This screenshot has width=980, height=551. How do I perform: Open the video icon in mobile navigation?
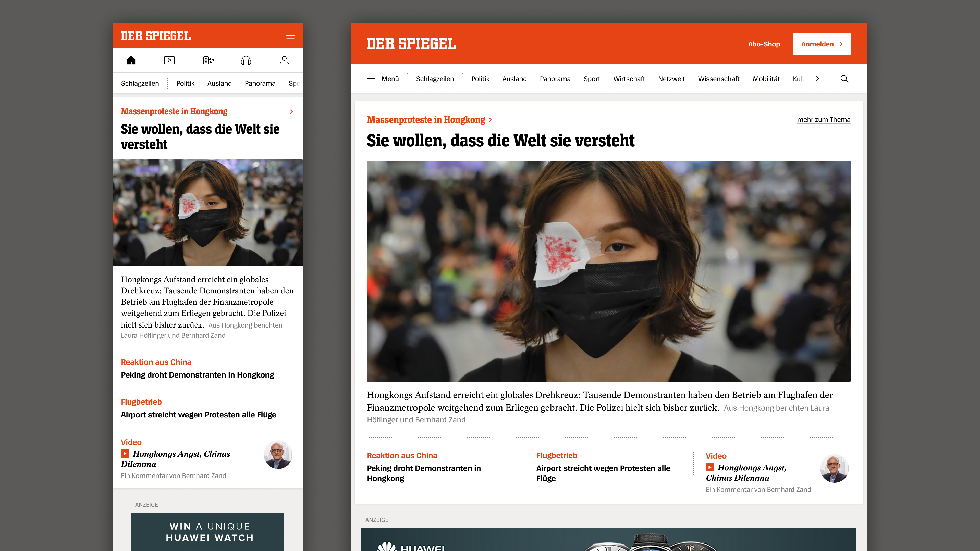click(x=169, y=60)
